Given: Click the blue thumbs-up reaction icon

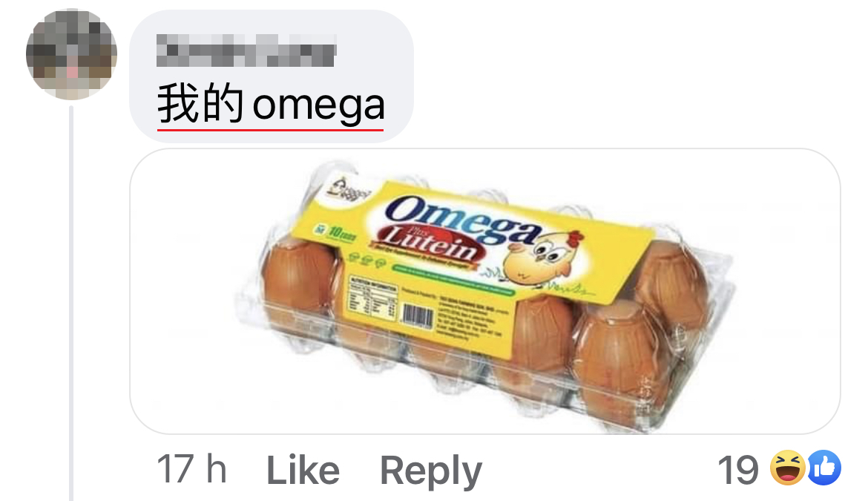Looking at the screenshot, I should [x=824, y=468].
